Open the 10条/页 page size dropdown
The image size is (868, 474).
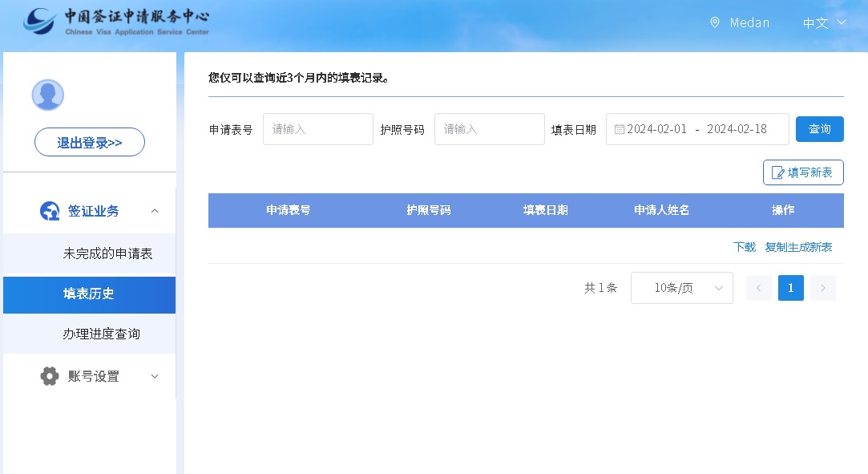[681, 288]
